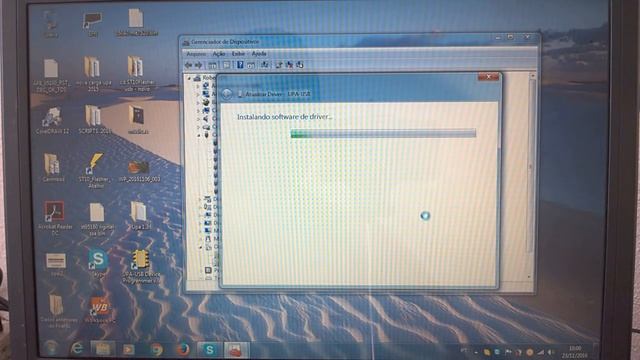This screenshot has height=360, width=640.
Task: Launch Google Chrome from taskbar
Action: 156,349
